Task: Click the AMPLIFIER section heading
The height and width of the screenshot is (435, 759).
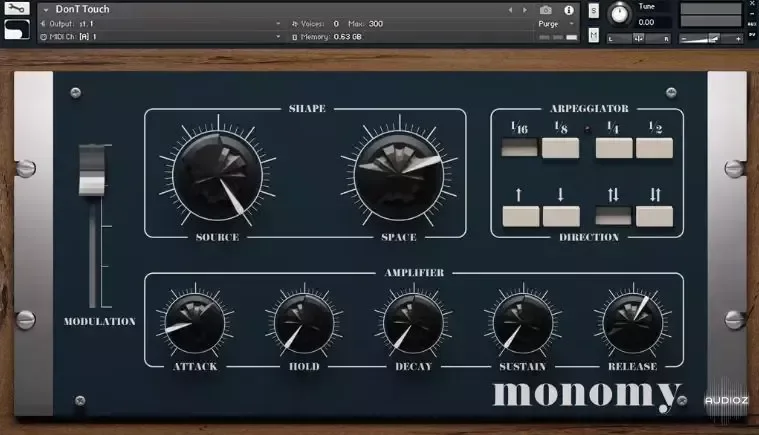Action: tap(414, 273)
